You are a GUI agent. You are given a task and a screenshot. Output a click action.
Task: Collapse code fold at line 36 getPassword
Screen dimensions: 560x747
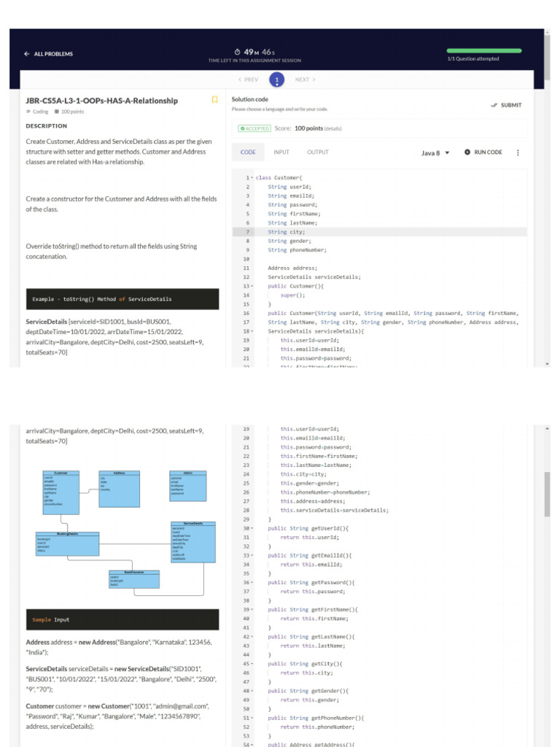click(252, 583)
